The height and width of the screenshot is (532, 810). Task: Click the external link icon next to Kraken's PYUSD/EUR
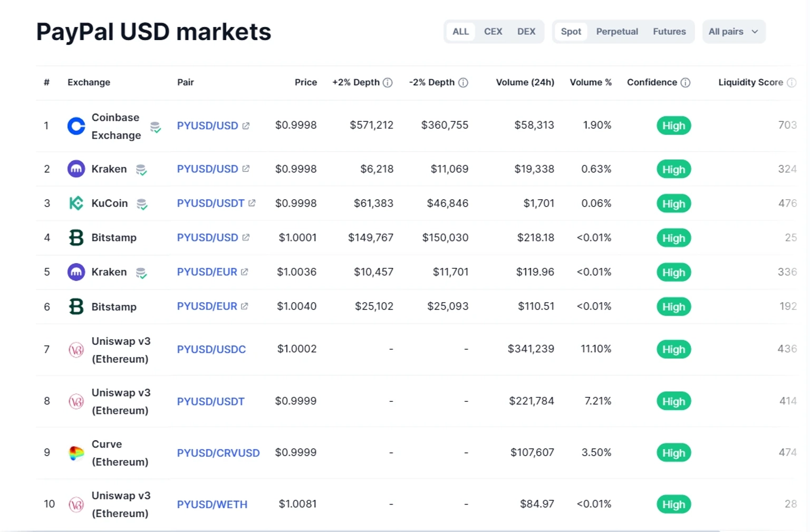pyautogui.click(x=245, y=272)
